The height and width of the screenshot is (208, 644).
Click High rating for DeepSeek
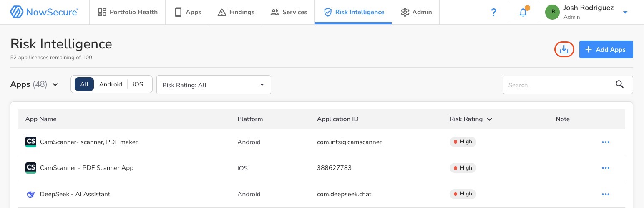point(463,193)
